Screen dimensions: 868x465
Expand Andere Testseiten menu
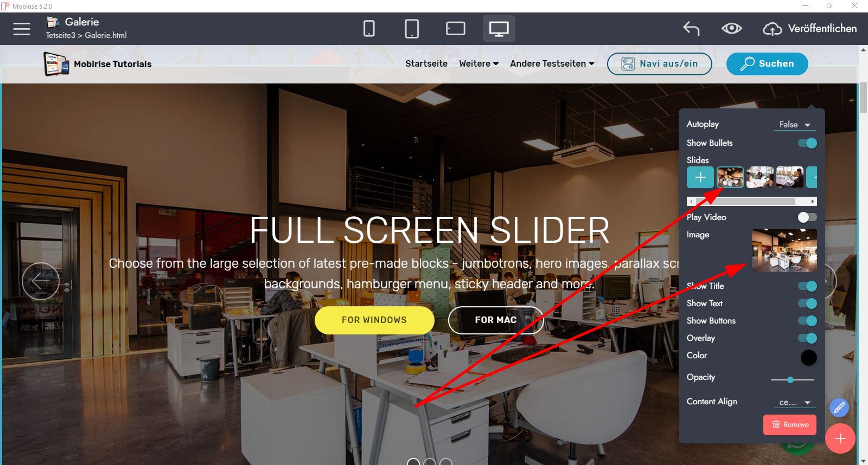pos(552,63)
